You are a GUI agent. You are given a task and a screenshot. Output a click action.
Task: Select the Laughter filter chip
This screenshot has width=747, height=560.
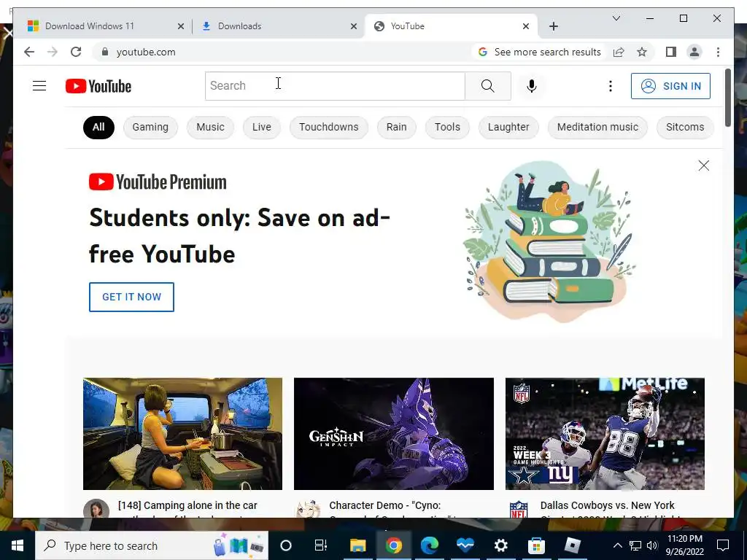508,127
